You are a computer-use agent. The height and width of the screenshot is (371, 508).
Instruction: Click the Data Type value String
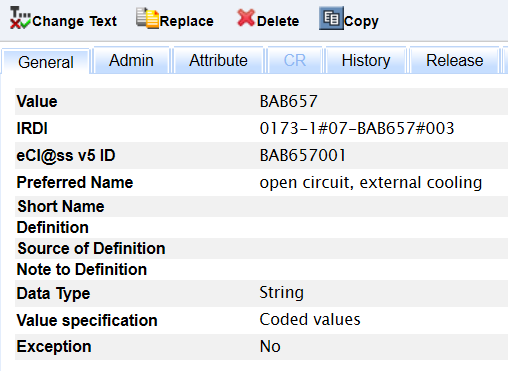click(282, 293)
